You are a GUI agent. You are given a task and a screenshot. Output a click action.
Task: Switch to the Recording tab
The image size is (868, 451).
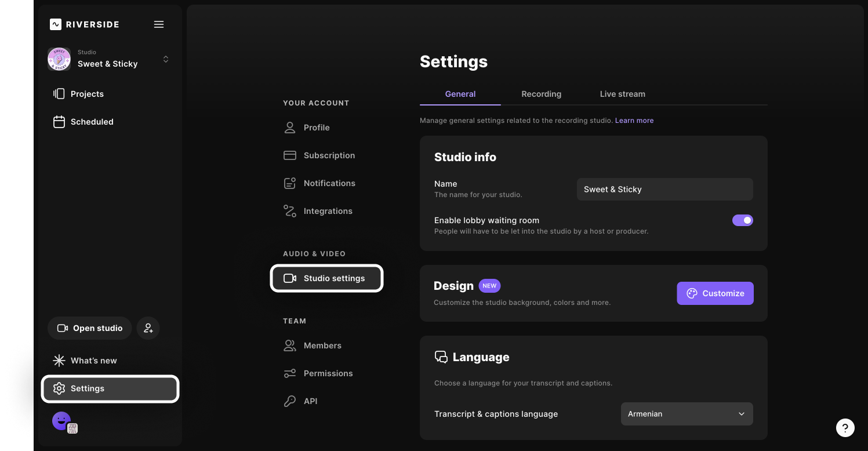point(541,94)
